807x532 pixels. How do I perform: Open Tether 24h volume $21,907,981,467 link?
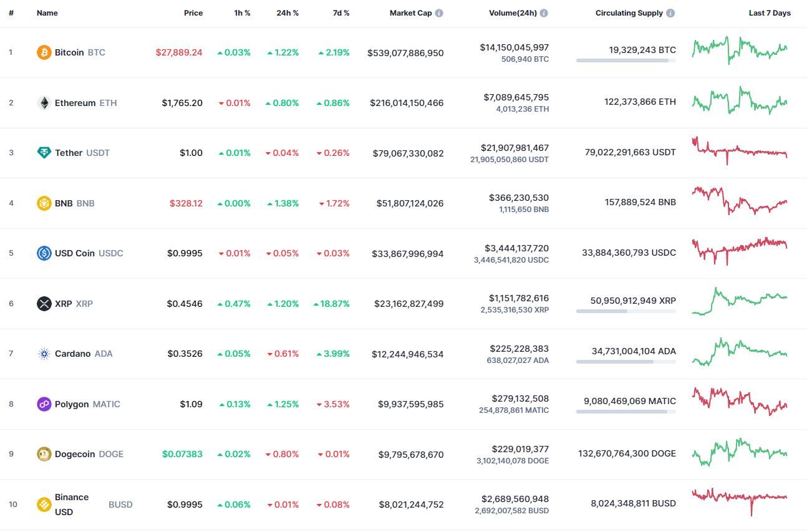(x=515, y=148)
